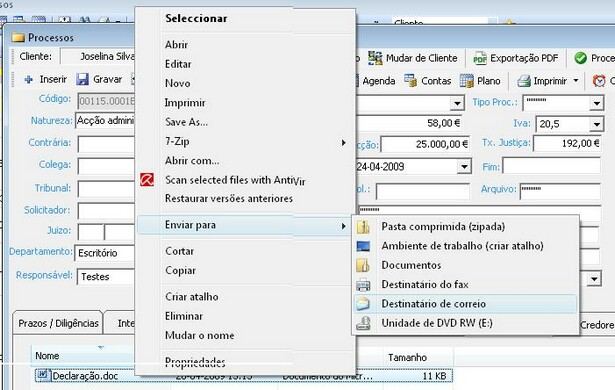Open the Plano calendar icon
This screenshot has height=390, width=615.
tap(467, 81)
